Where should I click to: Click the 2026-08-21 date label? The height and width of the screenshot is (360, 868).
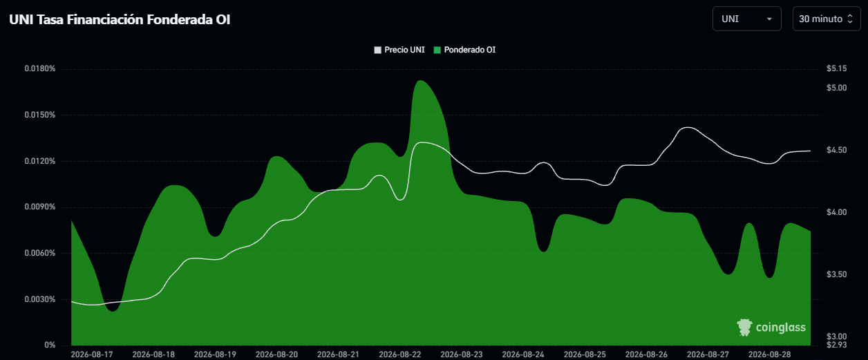pyautogui.click(x=338, y=354)
